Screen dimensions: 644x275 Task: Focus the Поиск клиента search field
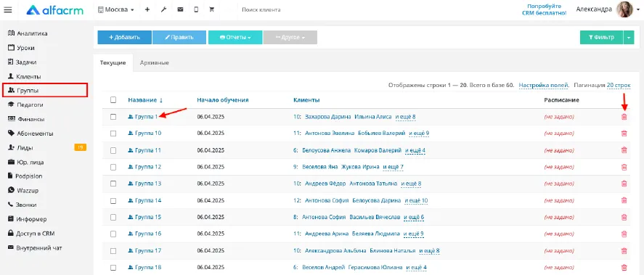[261, 10]
